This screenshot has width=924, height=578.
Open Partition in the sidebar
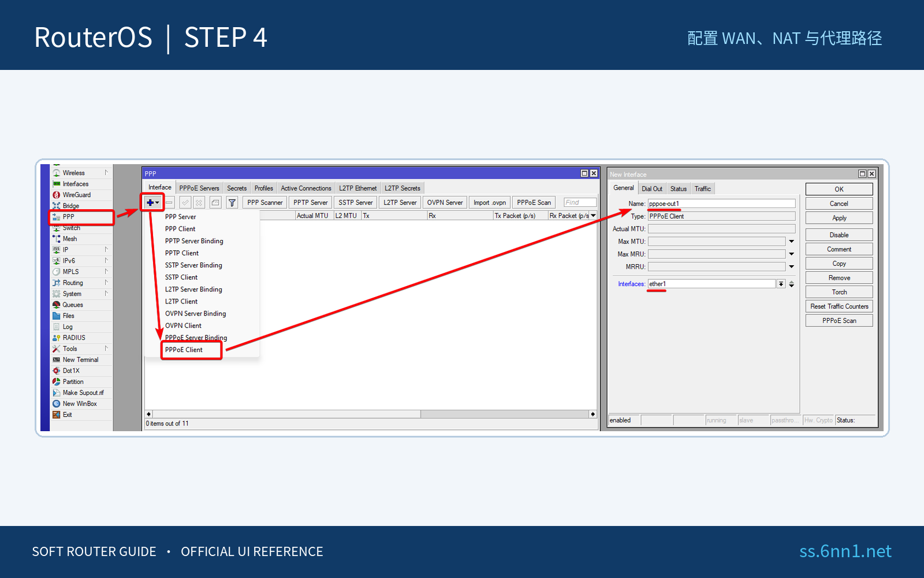pos(81,381)
